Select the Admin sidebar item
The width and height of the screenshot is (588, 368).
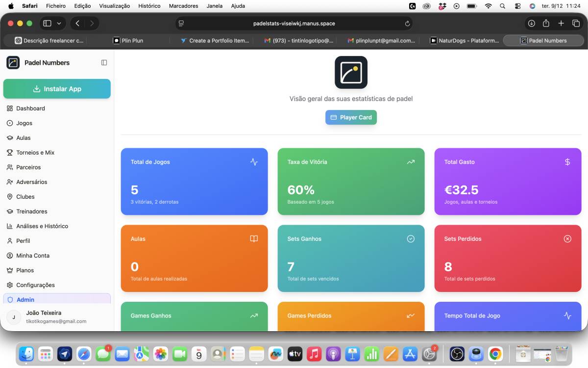(57, 299)
